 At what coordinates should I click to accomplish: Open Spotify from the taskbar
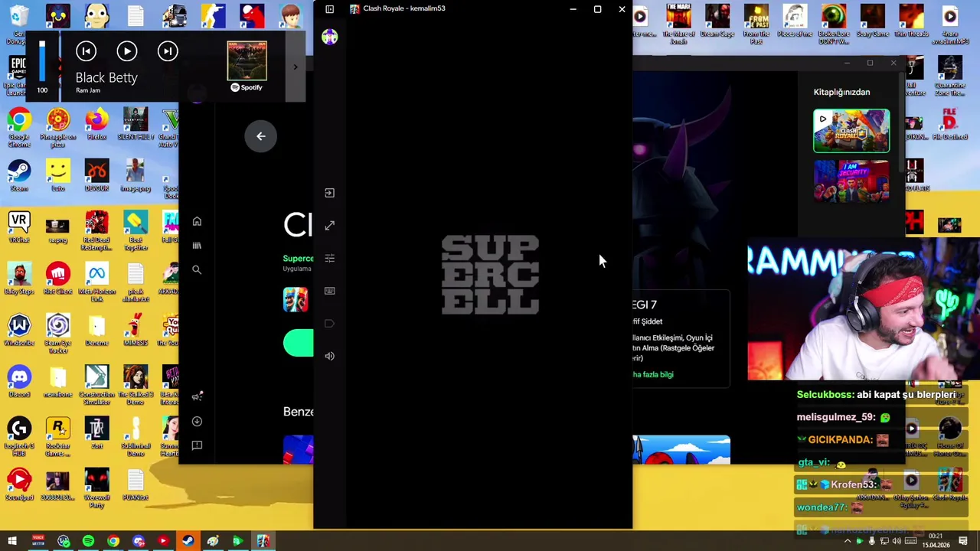point(88,542)
